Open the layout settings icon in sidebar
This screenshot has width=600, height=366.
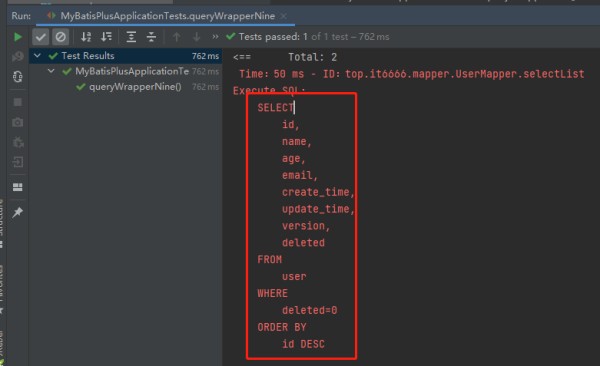[18, 187]
